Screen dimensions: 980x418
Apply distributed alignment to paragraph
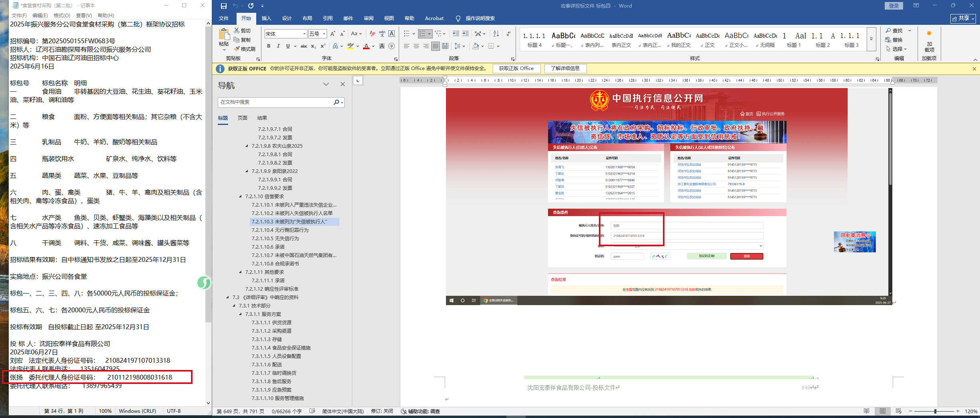[x=445, y=46]
